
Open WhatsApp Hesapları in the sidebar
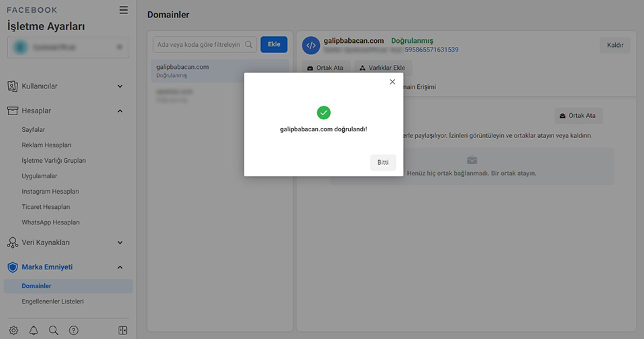[x=50, y=222]
